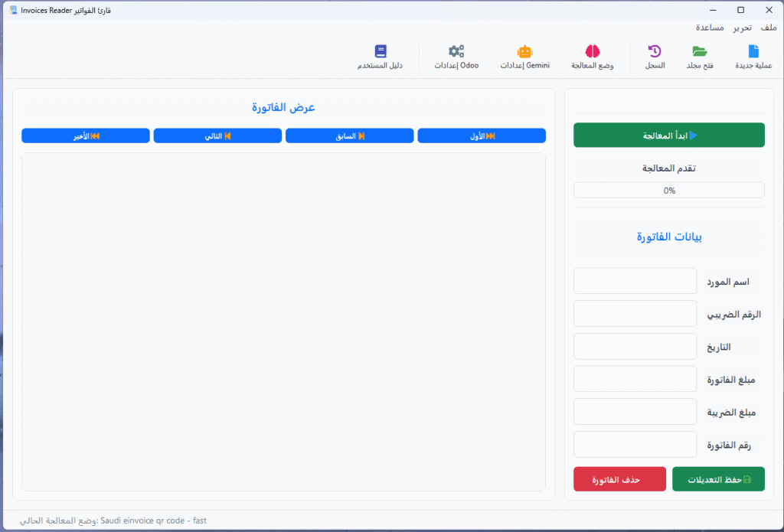The width and height of the screenshot is (784, 532).
Task: Focus the التاريخ input field
Action: coord(635,347)
